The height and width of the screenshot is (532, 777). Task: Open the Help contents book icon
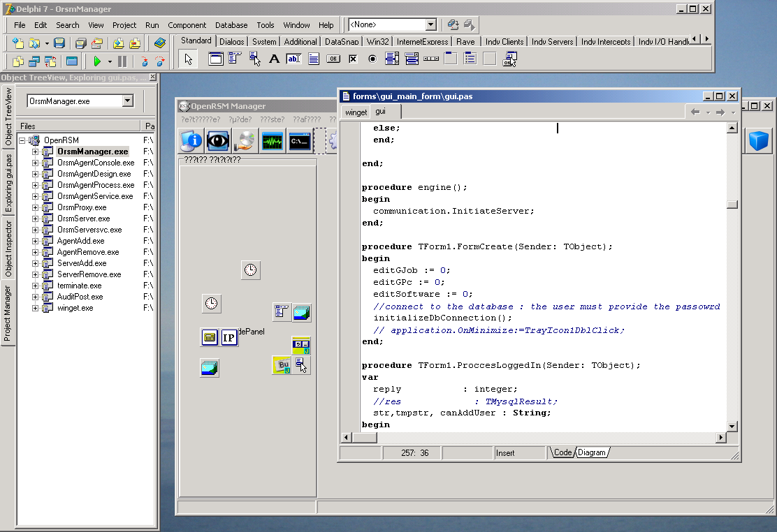159,43
